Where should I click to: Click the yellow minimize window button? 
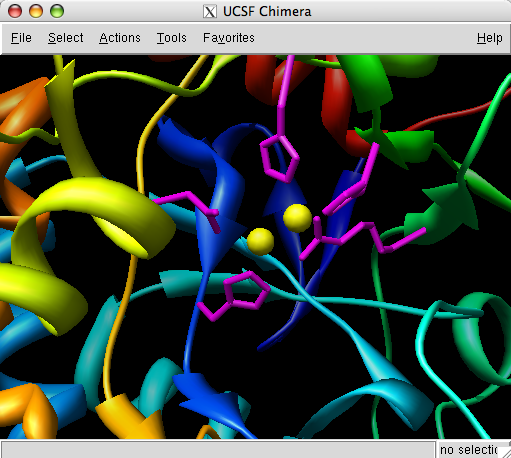(x=36, y=11)
